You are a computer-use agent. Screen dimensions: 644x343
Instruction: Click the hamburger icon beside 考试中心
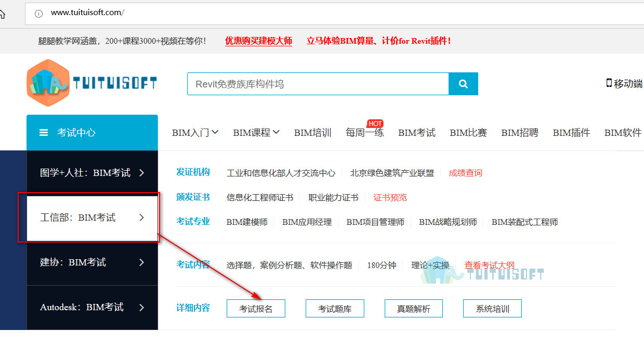click(44, 133)
